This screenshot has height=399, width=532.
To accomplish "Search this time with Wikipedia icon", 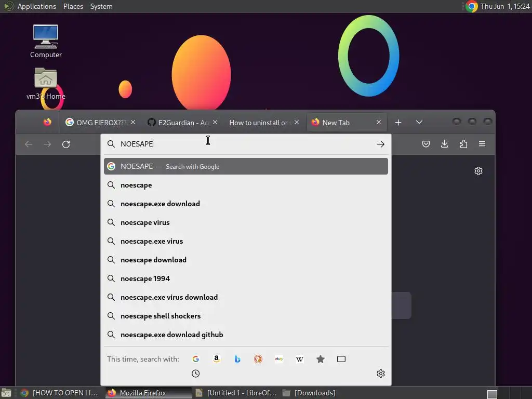I will click(300, 359).
